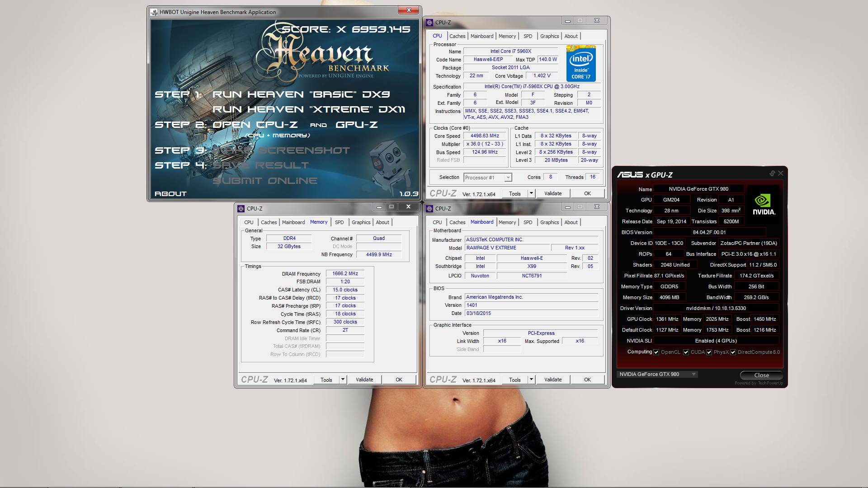Click the Intel Core i7 logo

click(581, 63)
